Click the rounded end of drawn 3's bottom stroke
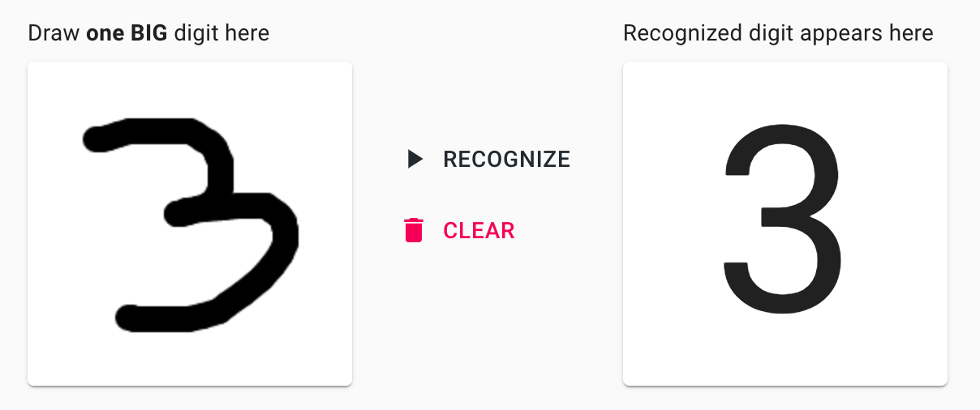The height and width of the screenshot is (410, 980). pos(129,318)
